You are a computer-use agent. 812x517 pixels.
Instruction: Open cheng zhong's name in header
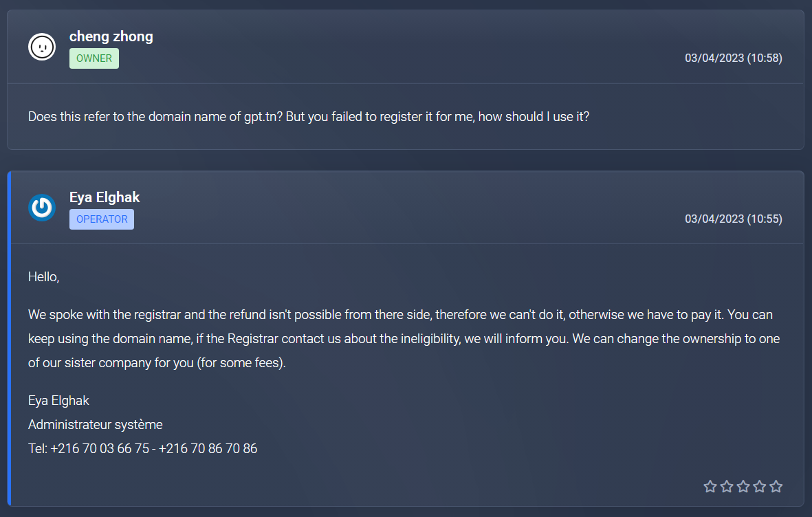(111, 36)
